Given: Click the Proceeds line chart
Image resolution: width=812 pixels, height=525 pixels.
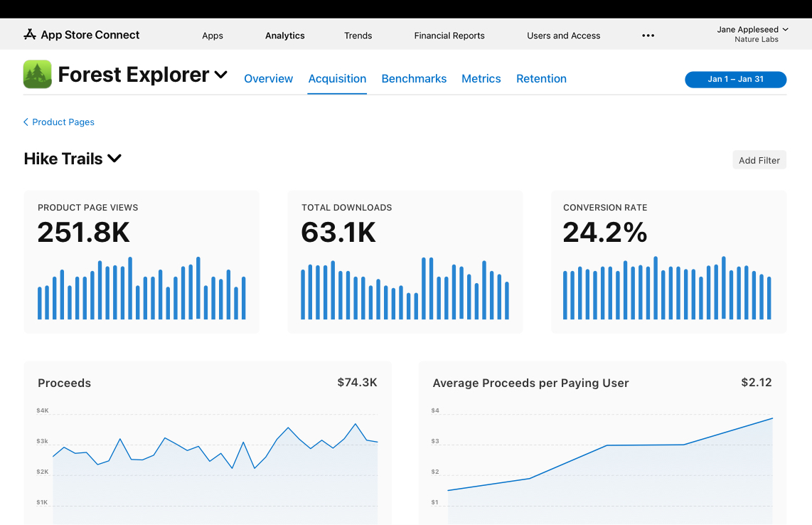Looking at the screenshot, I should (x=215, y=462).
